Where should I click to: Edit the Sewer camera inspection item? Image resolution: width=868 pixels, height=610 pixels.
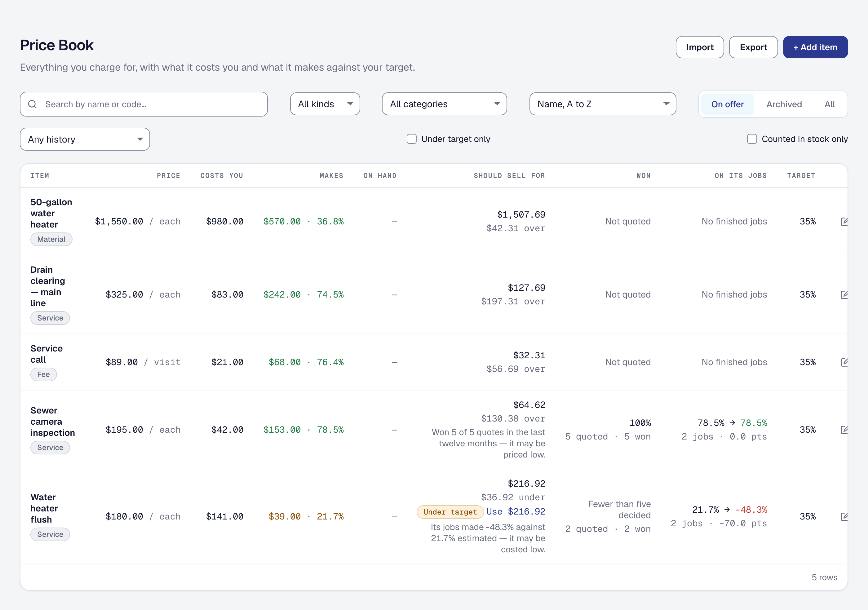(x=844, y=430)
